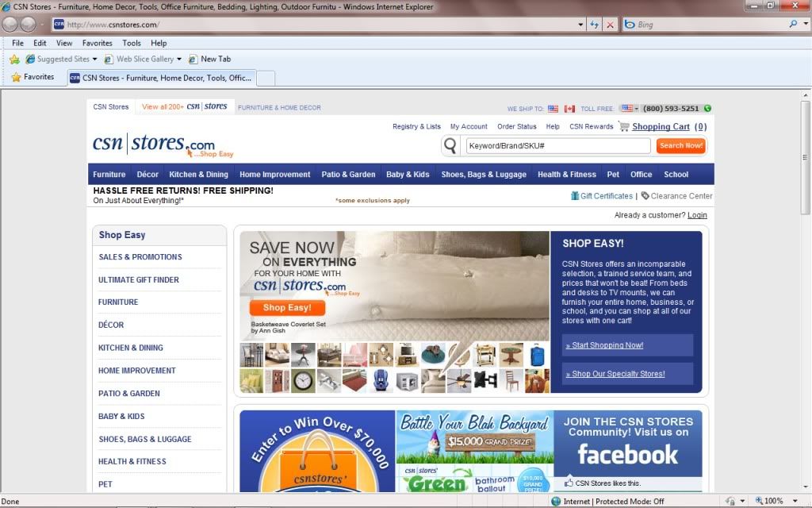Click the Bing search magnifier icon
Screen dimensions: 812x508
point(792,24)
